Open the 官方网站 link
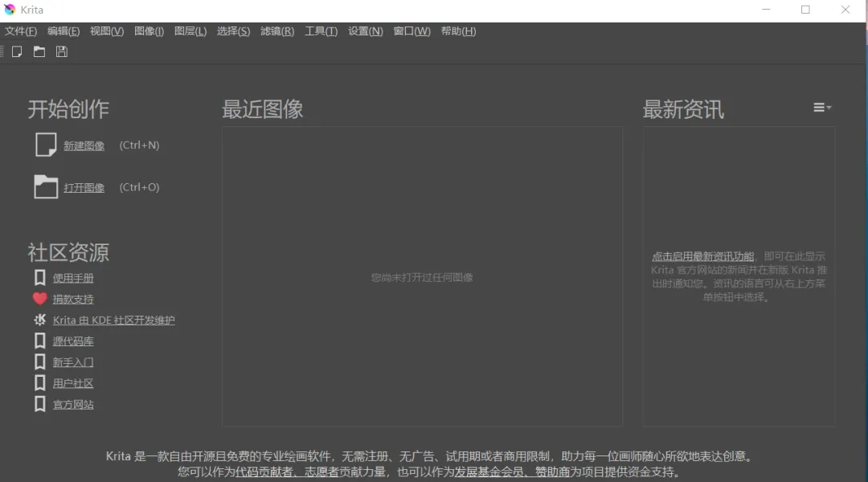 coord(73,405)
